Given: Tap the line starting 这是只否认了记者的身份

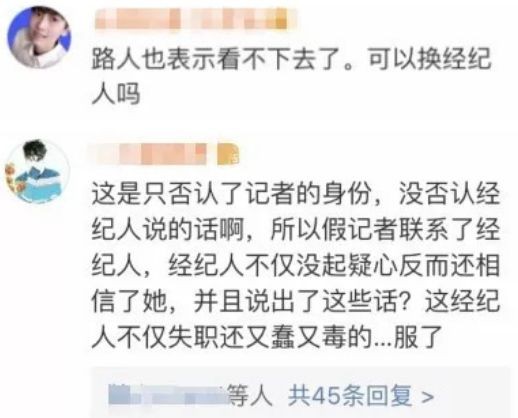Looking at the screenshot, I should tap(296, 194).
